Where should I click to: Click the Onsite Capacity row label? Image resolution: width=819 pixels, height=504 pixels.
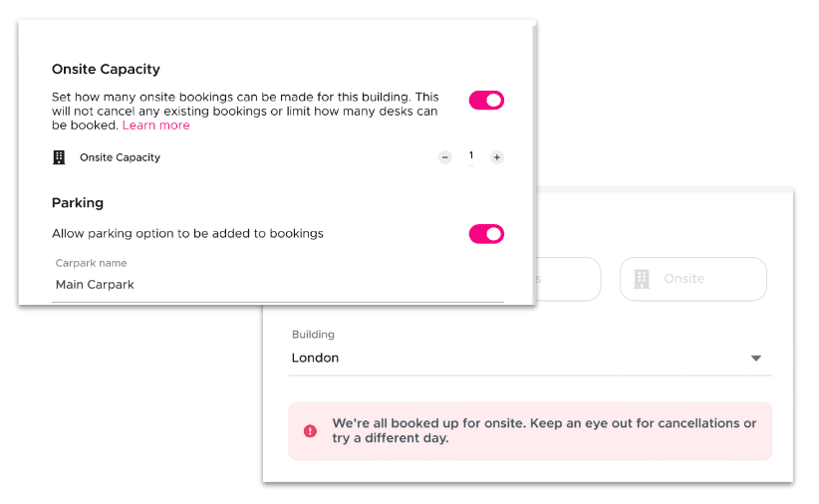[x=121, y=157]
